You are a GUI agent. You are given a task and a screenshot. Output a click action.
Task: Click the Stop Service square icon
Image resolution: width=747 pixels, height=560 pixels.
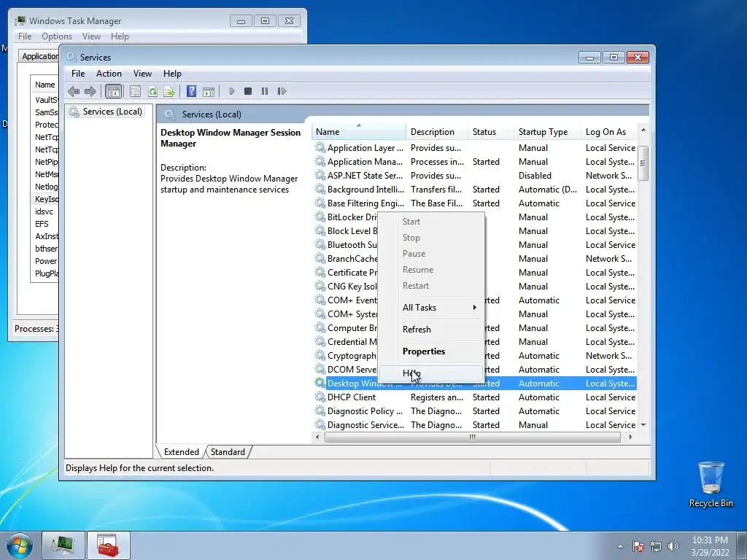point(248,91)
